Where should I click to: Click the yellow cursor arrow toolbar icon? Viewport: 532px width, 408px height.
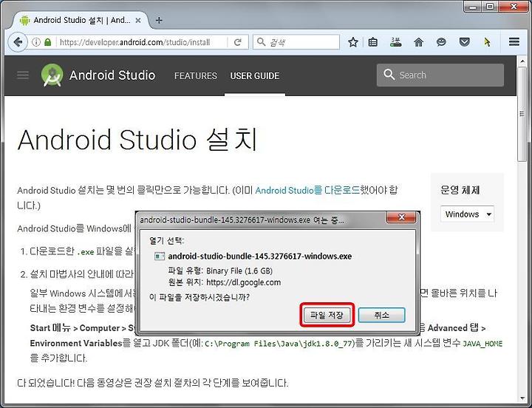click(x=487, y=42)
